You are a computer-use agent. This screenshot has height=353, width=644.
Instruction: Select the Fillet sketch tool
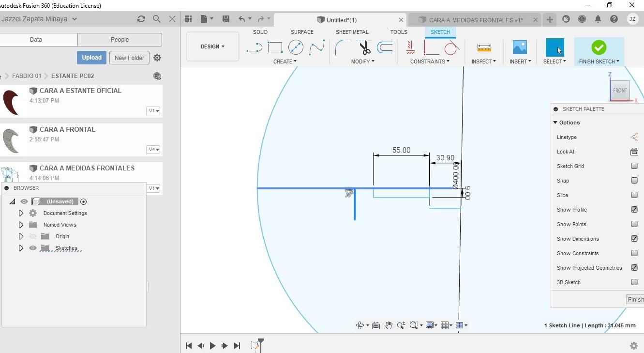[x=343, y=47]
